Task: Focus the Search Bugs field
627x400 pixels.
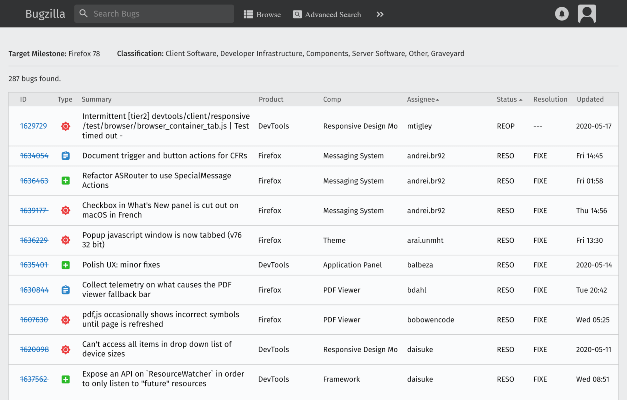Action: [154, 14]
